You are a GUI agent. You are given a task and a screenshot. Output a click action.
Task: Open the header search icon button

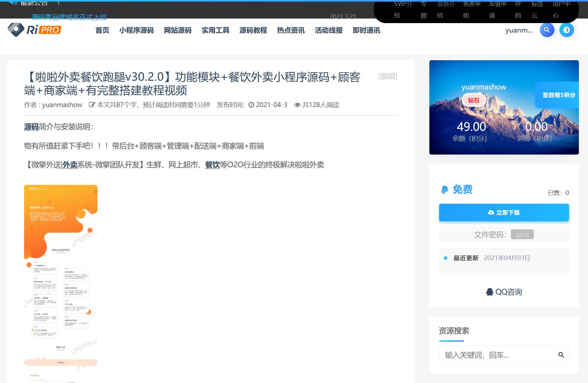coord(547,30)
